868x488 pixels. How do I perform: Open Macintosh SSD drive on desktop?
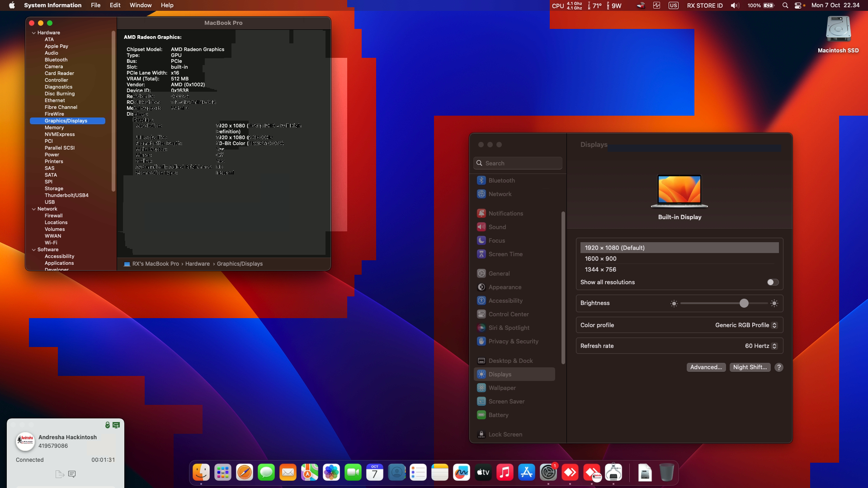pyautogui.click(x=838, y=35)
